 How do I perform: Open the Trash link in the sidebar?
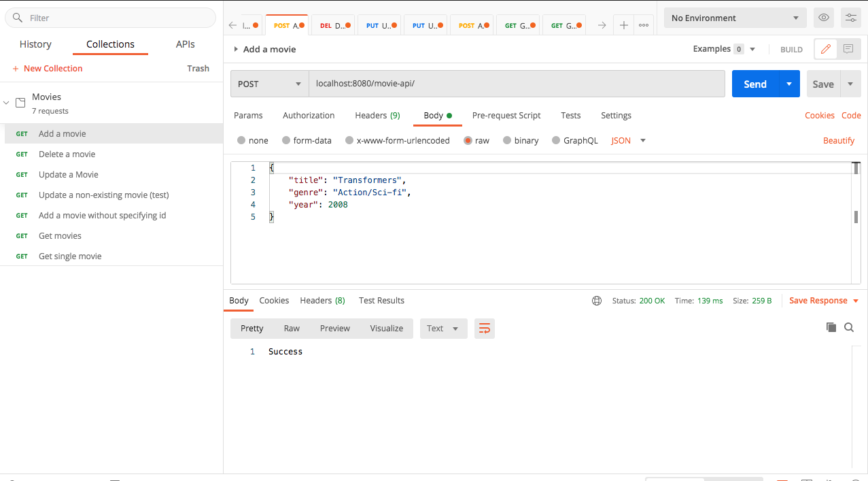(x=198, y=69)
